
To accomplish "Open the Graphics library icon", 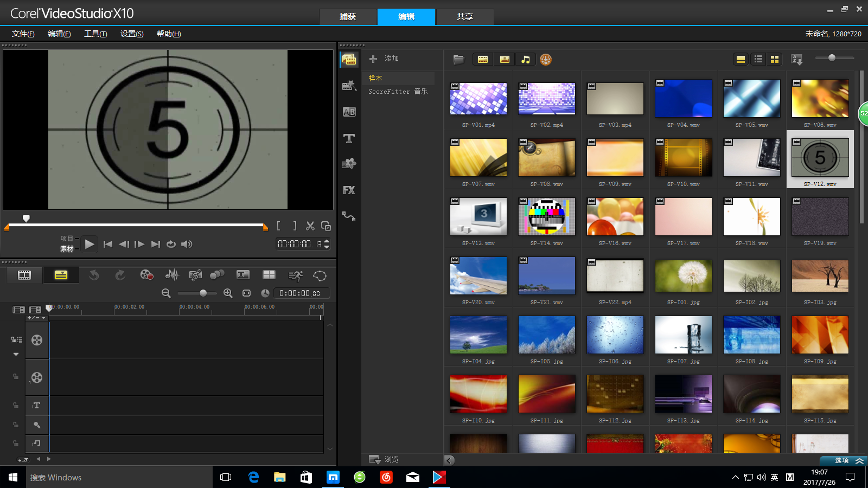I will click(x=349, y=164).
